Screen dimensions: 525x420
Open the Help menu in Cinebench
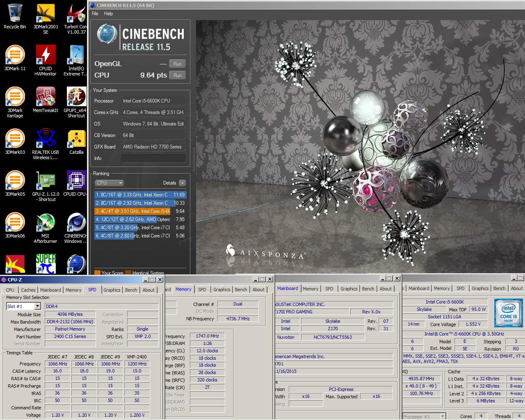108,14
